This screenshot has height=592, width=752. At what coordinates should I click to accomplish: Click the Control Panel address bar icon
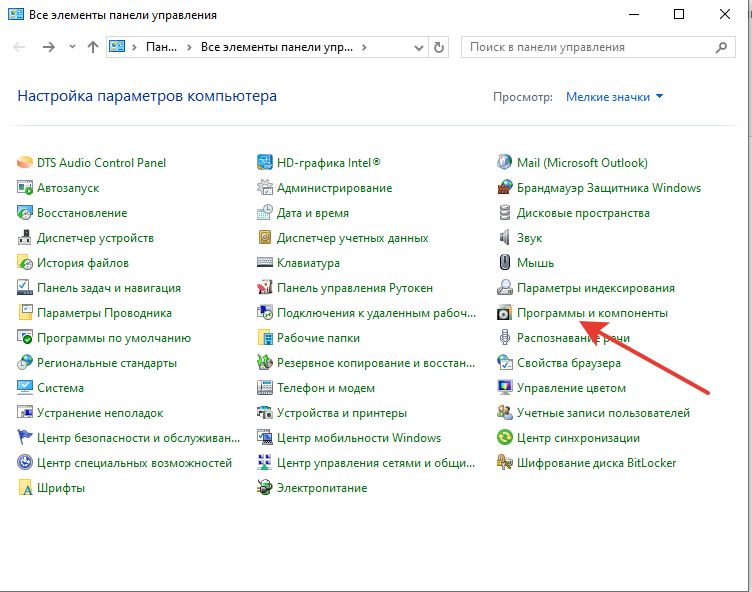[x=117, y=47]
